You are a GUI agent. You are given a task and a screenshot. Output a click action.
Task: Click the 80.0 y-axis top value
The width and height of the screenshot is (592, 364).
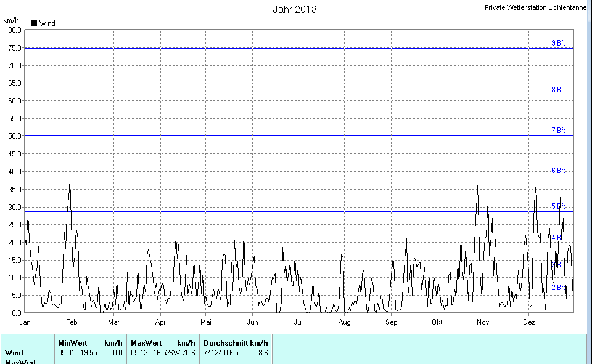(x=14, y=30)
